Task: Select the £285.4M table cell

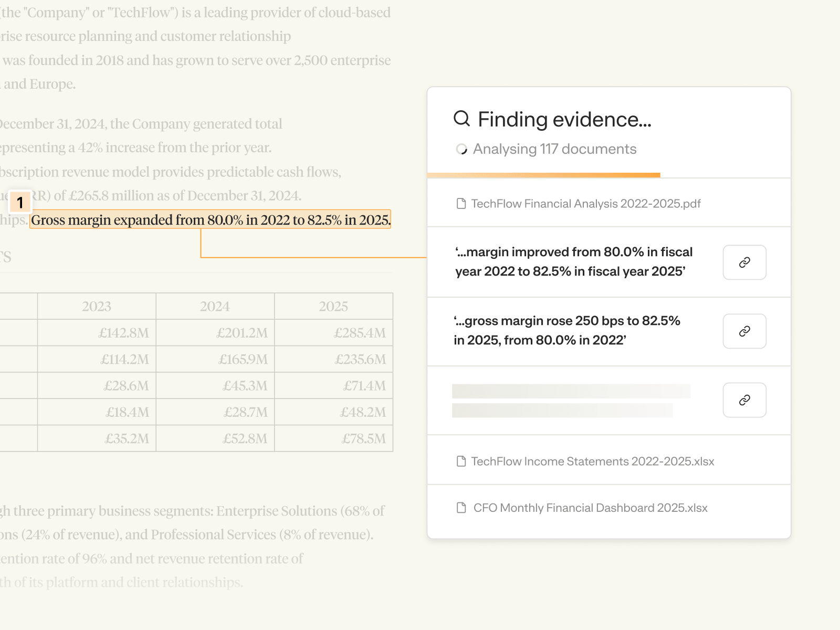Action: coord(334,333)
